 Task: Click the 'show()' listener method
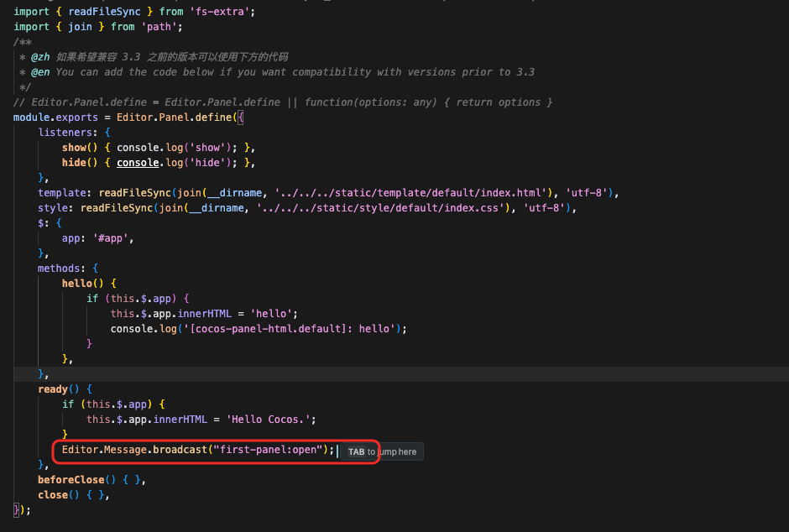[x=80, y=148]
